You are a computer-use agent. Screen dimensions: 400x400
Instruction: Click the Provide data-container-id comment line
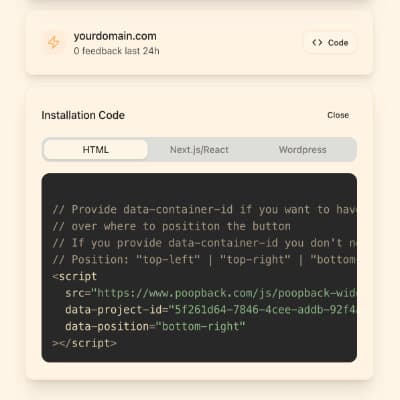pyautogui.click(x=204, y=210)
